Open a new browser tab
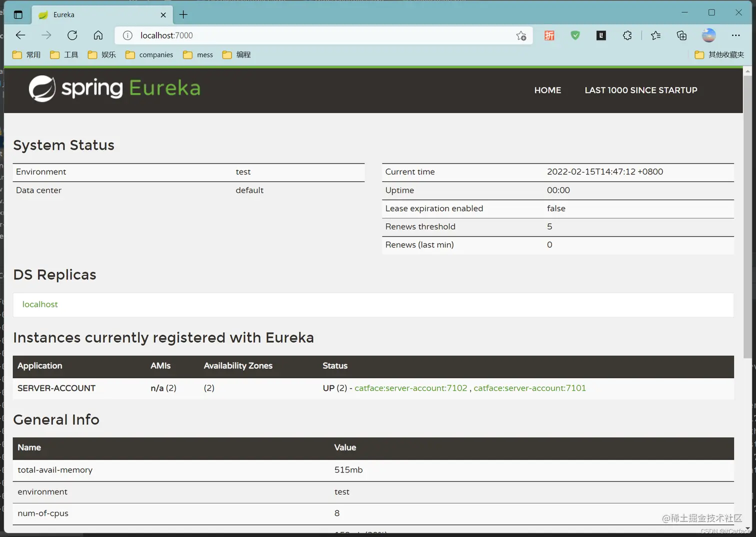Screen dimensions: 756x537 pyautogui.click(x=183, y=14)
